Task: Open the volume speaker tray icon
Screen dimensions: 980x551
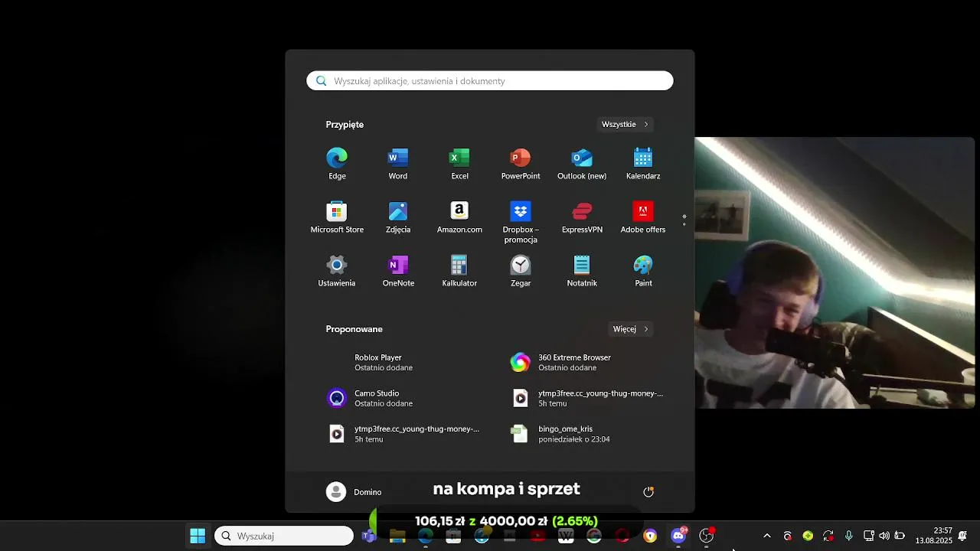Action: 884,536
